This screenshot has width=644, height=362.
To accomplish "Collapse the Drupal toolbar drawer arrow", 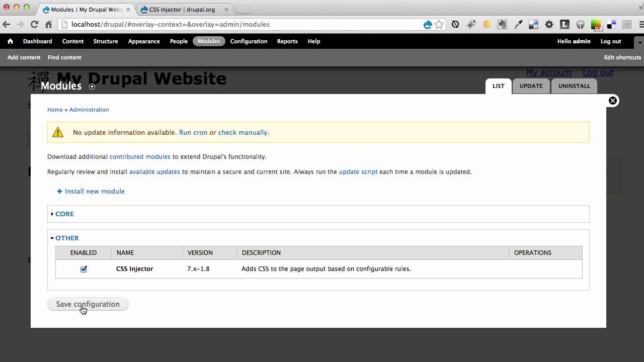I will 640,42.
